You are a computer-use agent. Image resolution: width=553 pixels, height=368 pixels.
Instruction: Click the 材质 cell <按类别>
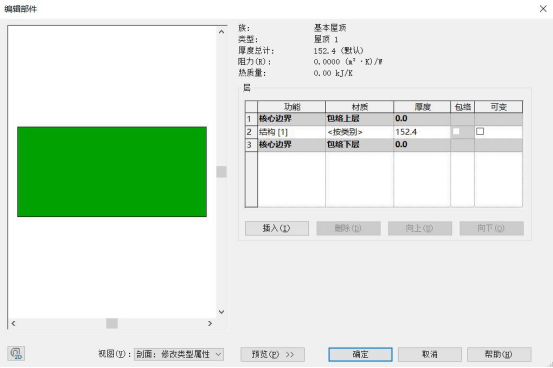[x=359, y=132]
